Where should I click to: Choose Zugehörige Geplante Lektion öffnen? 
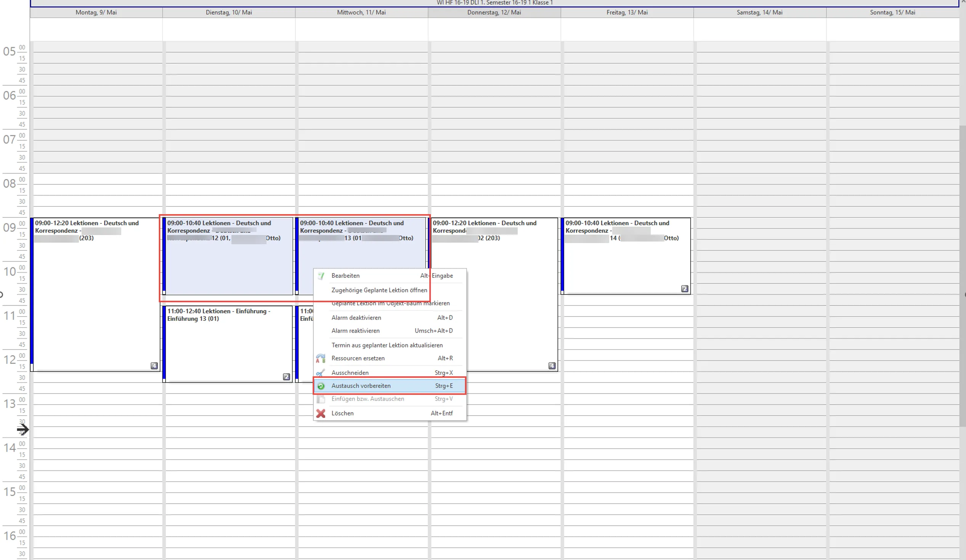390,290
